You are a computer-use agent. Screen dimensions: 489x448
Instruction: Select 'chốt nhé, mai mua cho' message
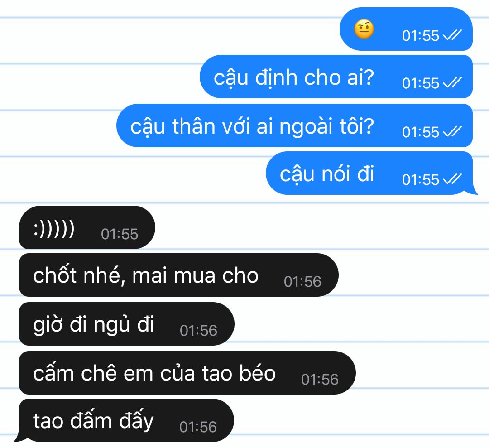click(x=179, y=275)
